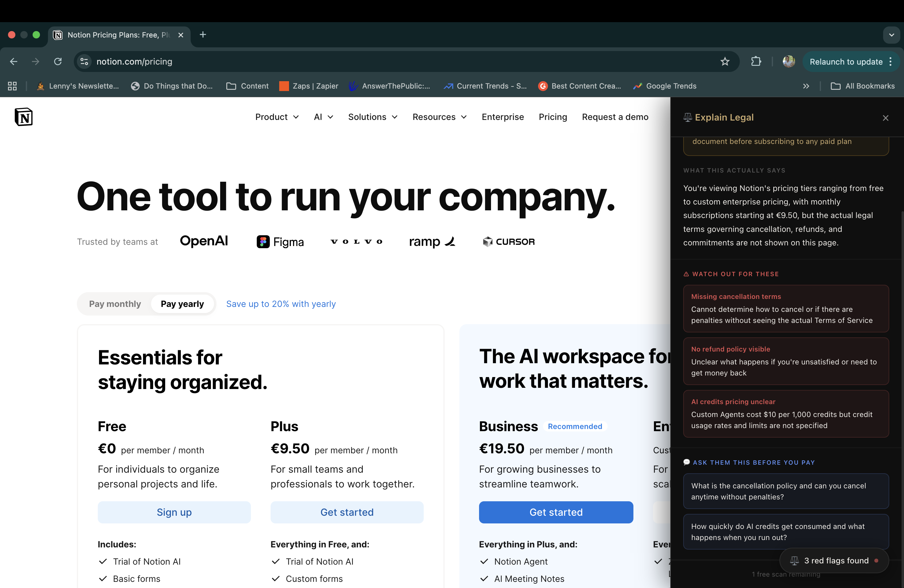904x588 pixels.
Task: Click the 3 red flags found badge
Action: pyautogui.click(x=834, y=560)
